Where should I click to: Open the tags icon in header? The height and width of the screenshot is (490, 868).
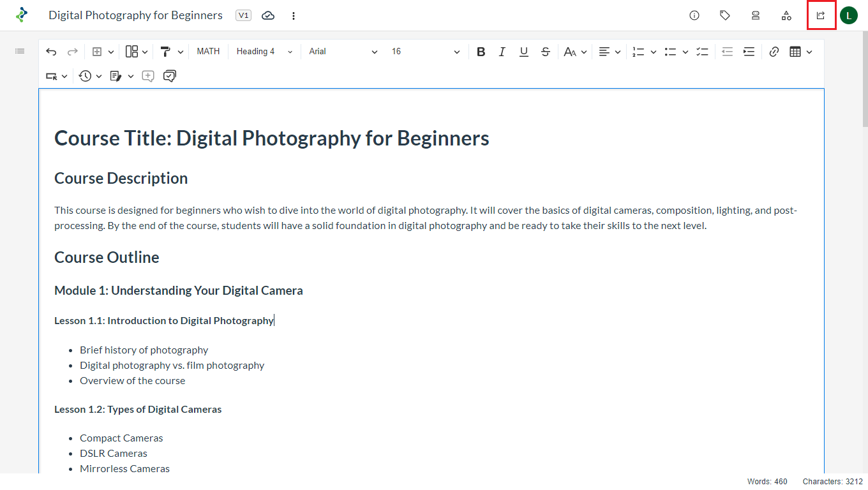725,15
